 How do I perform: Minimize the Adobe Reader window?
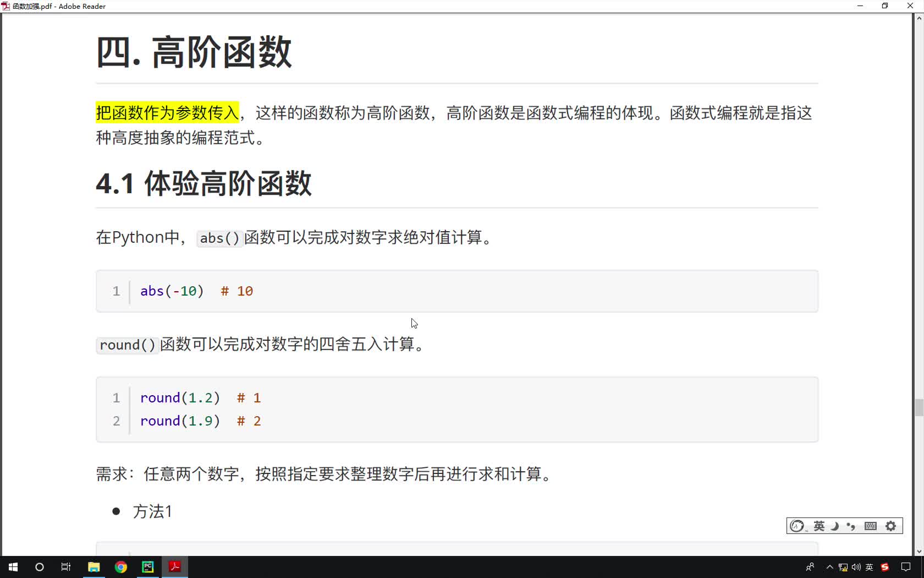(x=860, y=6)
